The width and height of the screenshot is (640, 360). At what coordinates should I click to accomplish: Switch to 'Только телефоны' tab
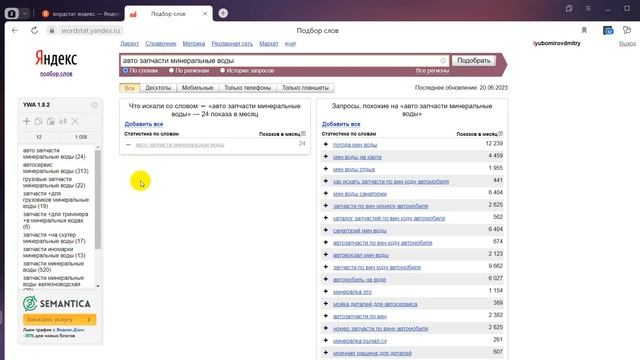247,88
